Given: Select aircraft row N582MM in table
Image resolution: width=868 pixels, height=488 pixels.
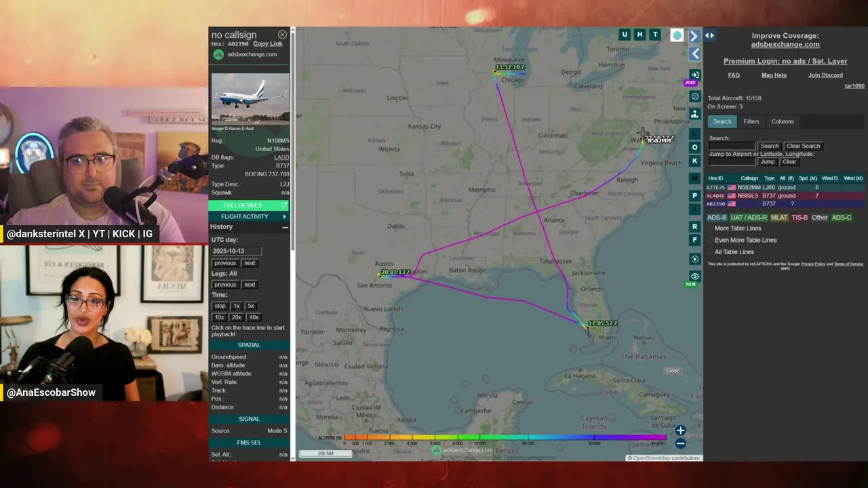Looking at the screenshot, I should pos(785,188).
